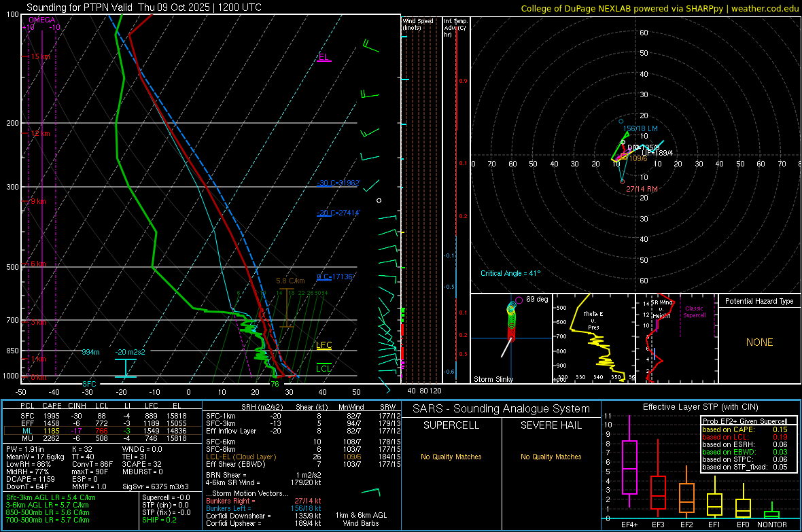The image size is (802, 532).
Task: Click the blue 'Bunkers Left = 156/18 kt' line
Action: click(x=264, y=508)
